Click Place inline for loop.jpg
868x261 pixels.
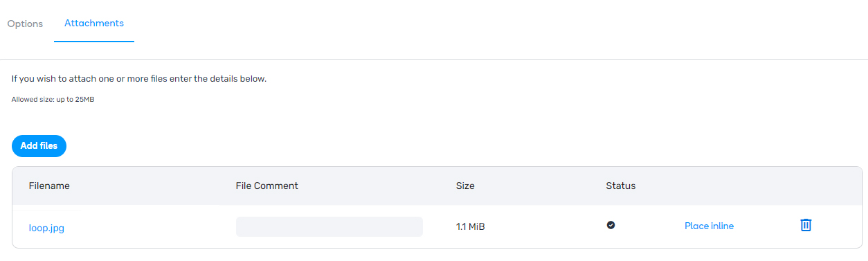tap(709, 226)
